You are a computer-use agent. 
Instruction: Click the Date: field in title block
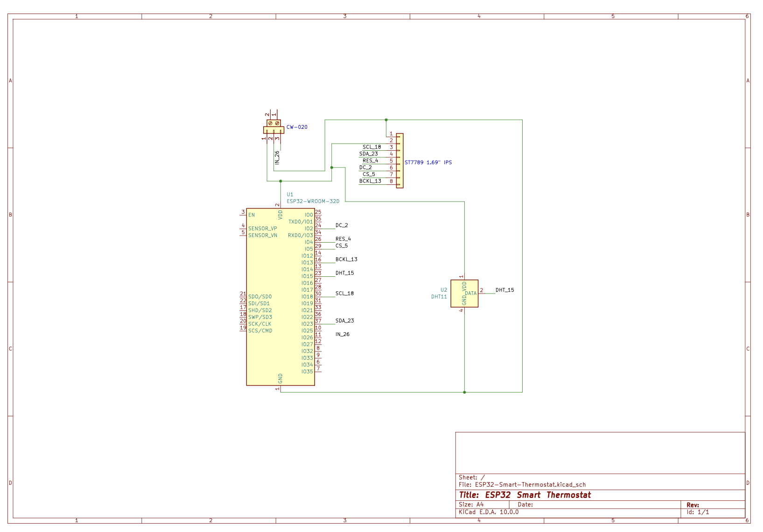(x=525, y=504)
